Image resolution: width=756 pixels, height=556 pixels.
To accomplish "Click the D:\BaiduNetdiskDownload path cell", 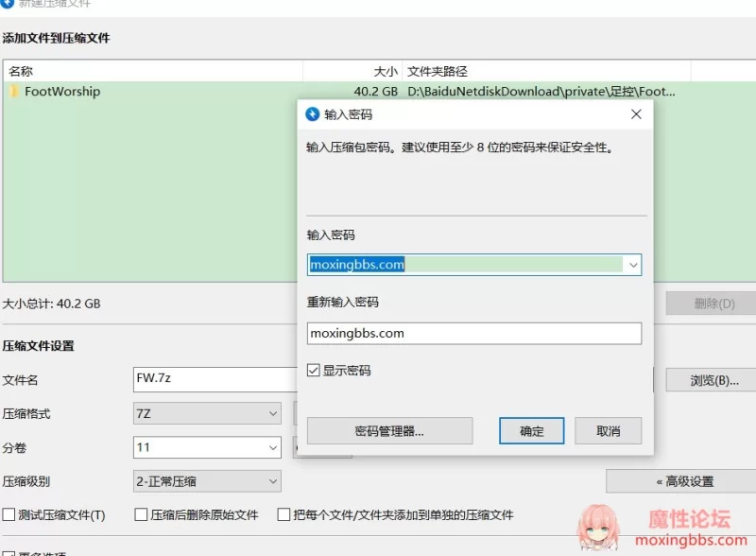I will pos(541,91).
